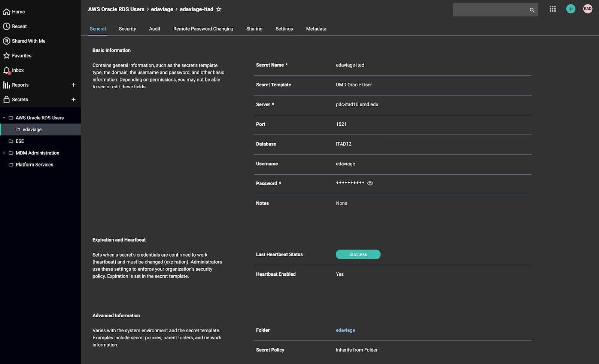Expand the MDM Administration folder
Image resolution: width=599 pixels, height=364 pixels.
tap(4, 153)
